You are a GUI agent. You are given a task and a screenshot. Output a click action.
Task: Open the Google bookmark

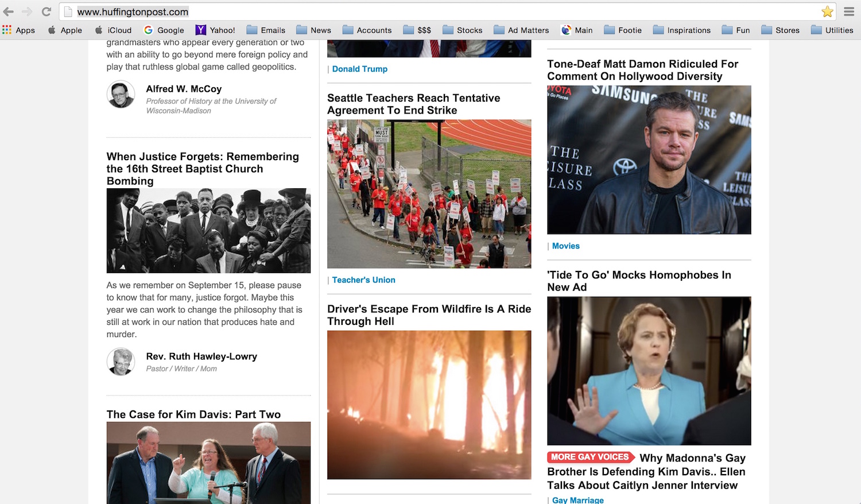point(164,30)
